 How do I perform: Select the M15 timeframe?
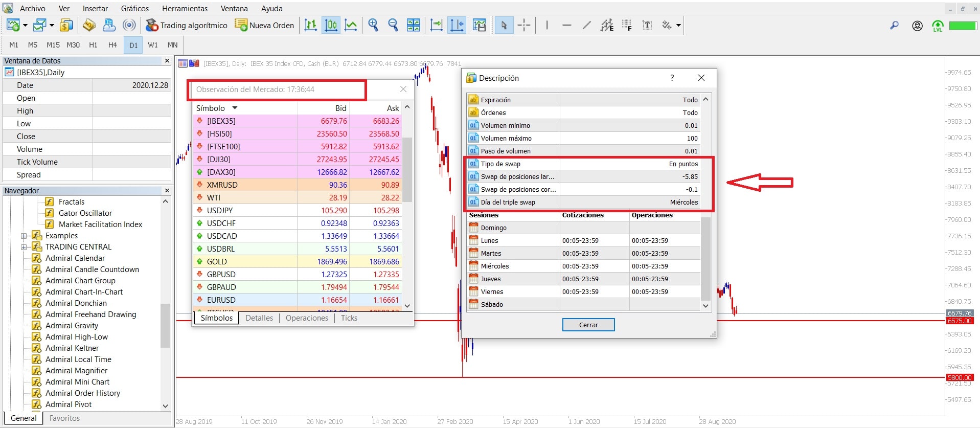53,45
